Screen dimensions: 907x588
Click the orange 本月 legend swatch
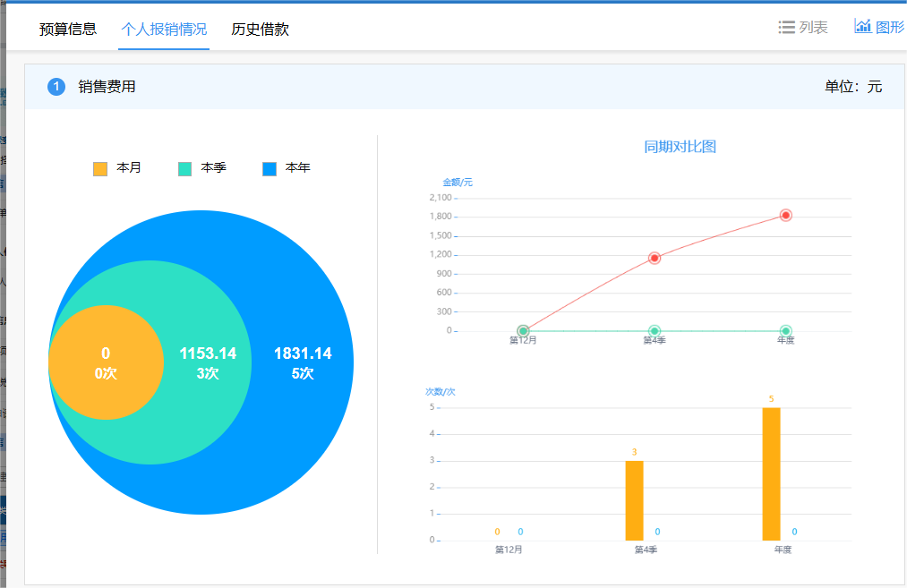click(x=100, y=168)
